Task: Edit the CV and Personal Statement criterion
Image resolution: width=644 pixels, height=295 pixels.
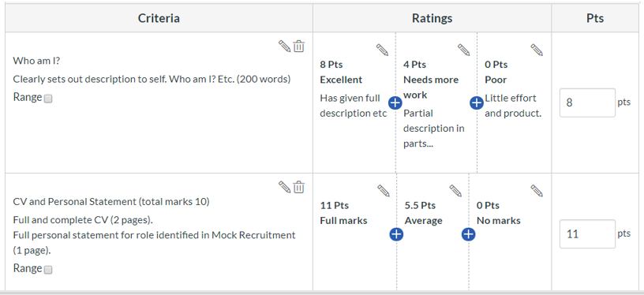Action: pos(284,187)
